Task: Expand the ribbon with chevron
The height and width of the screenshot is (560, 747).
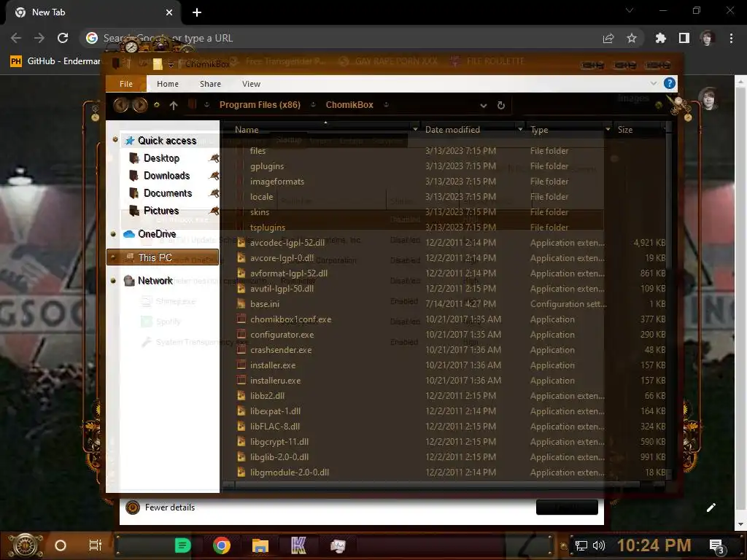Action: pyautogui.click(x=653, y=83)
